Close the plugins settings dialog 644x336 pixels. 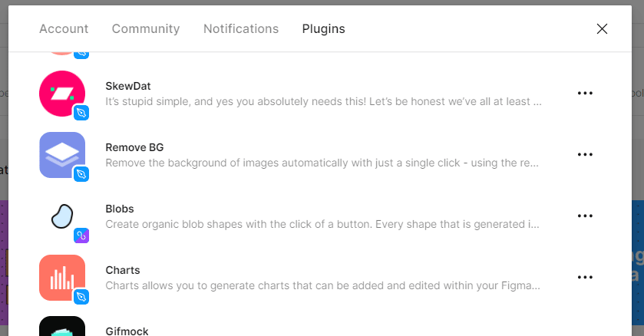point(602,28)
